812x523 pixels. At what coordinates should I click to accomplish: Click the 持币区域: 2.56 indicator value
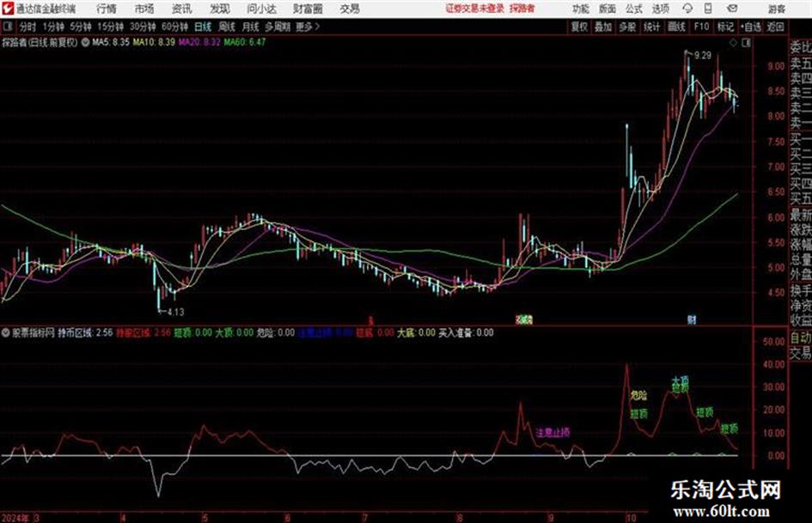pyautogui.click(x=85, y=333)
